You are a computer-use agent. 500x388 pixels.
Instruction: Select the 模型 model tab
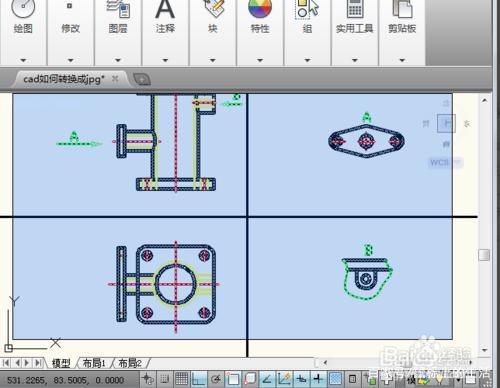tap(61, 363)
